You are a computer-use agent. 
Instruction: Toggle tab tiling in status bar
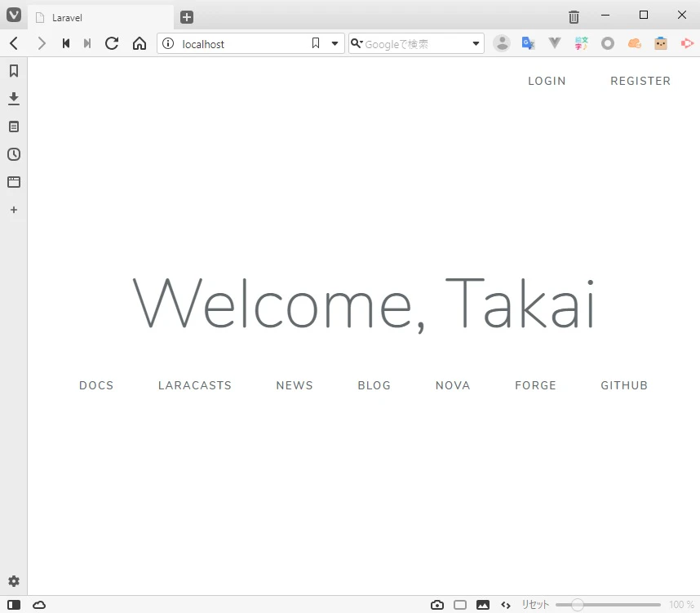tap(460, 605)
